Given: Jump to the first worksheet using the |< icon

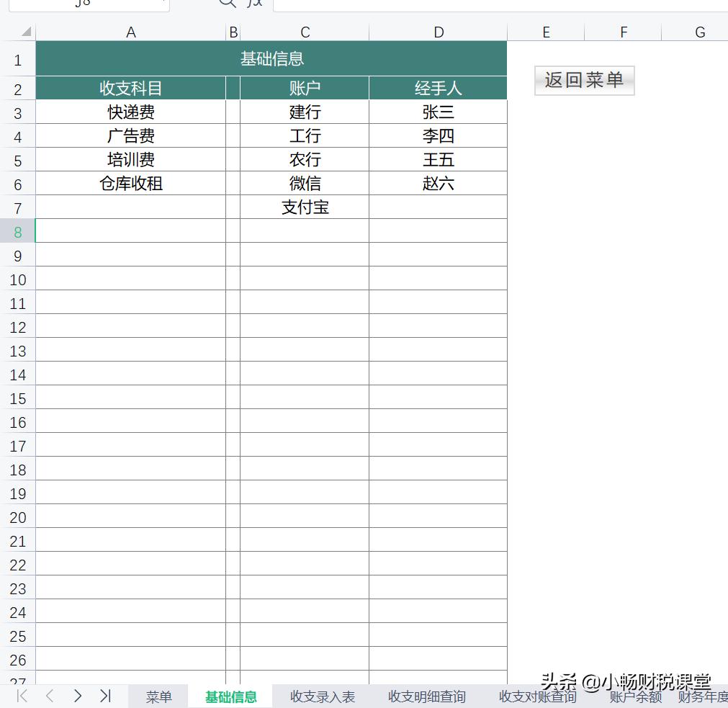Looking at the screenshot, I should click(21, 696).
